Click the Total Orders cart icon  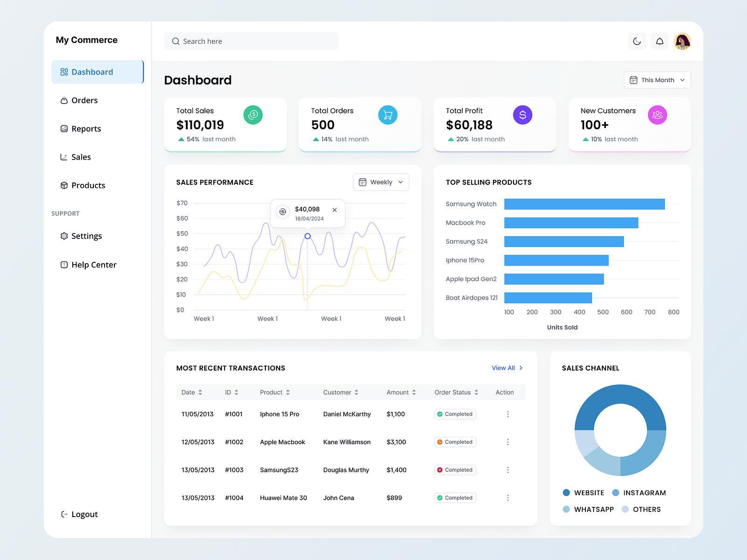(x=388, y=115)
